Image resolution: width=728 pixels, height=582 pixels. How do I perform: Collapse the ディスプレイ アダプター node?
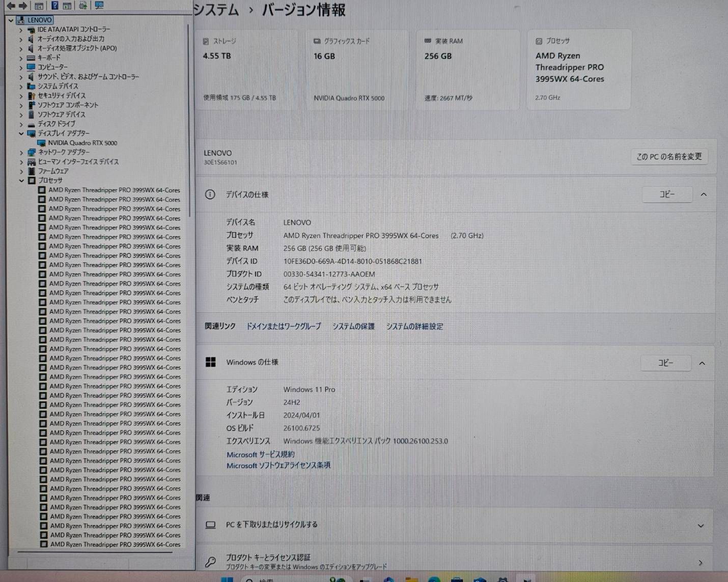click(x=21, y=133)
